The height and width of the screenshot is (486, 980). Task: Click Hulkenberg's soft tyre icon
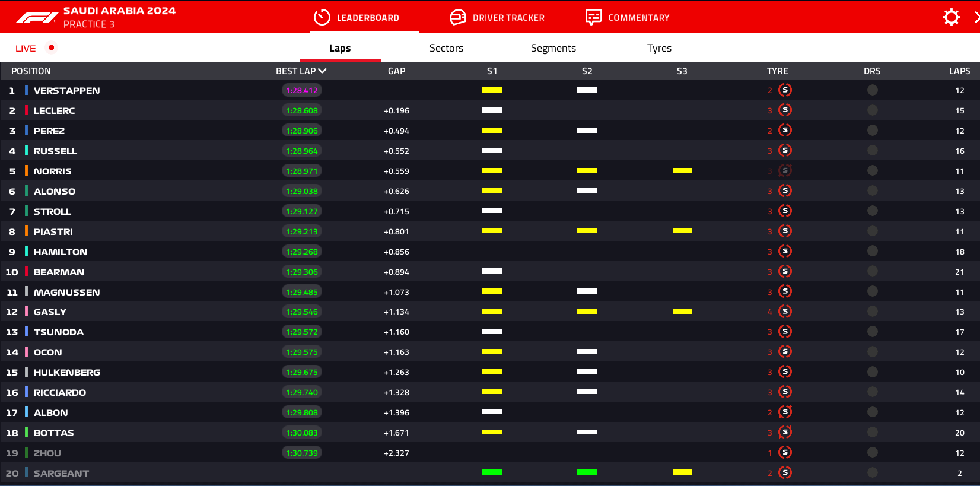[785, 372]
